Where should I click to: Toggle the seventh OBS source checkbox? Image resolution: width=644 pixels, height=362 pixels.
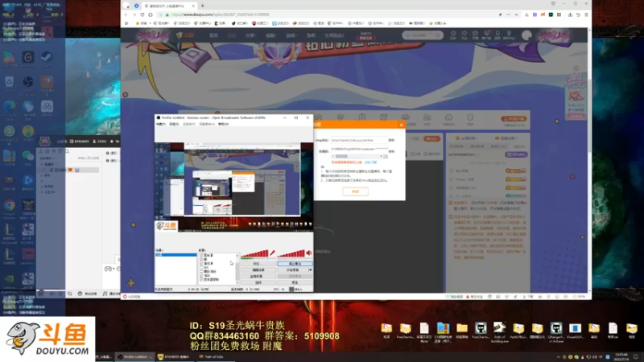pos(201,280)
